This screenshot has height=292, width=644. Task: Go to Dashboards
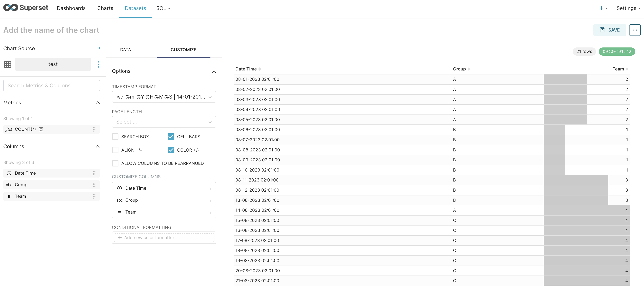[x=71, y=8]
